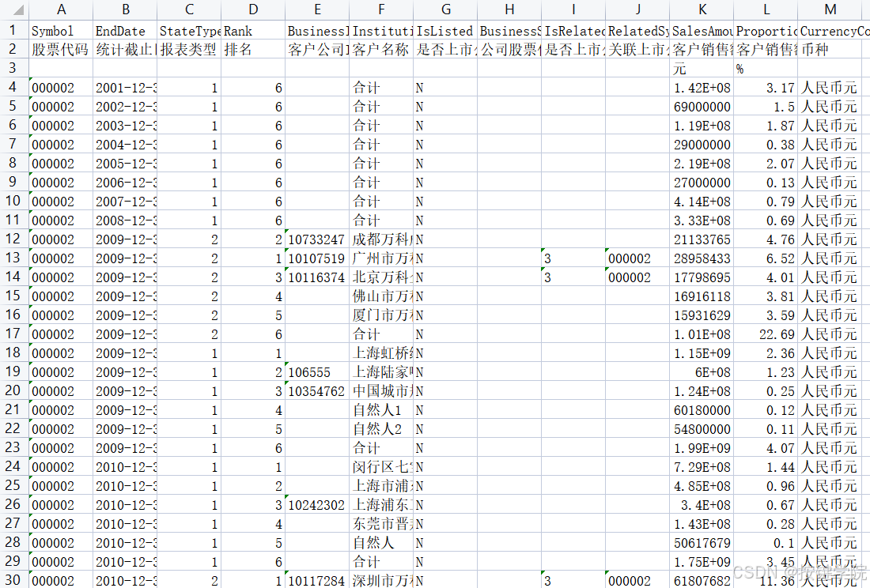Image resolution: width=870 pixels, height=588 pixels.
Task: Click the 广州市万 customer cell
Action: point(381,258)
